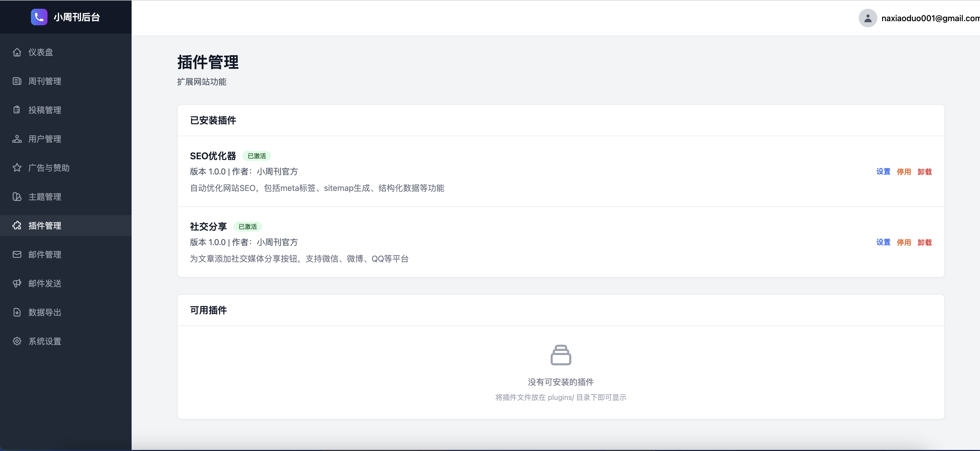Click the download document icon for 数据导出
980x451 pixels.
[17, 312]
